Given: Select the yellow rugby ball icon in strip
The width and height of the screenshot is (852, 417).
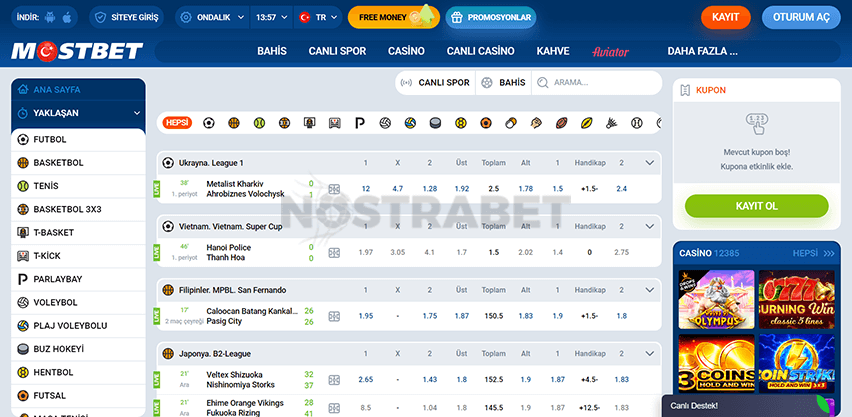Looking at the screenshot, I should [x=586, y=123].
